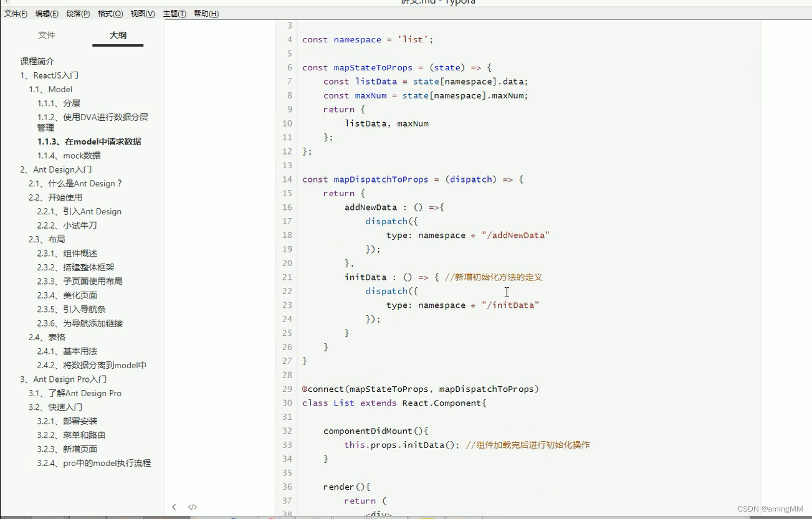The height and width of the screenshot is (519, 812).
Task: Click line "componentDidMount(){"
Action: (x=376, y=431)
